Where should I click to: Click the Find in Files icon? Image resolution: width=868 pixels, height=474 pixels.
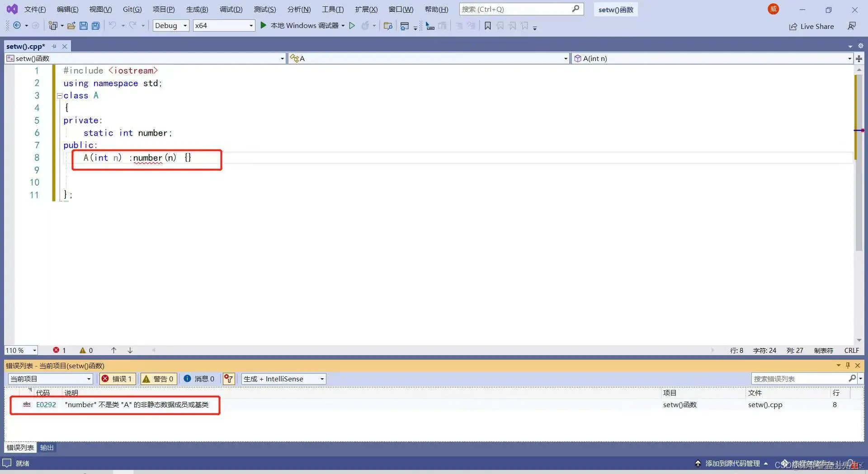click(x=388, y=26)
